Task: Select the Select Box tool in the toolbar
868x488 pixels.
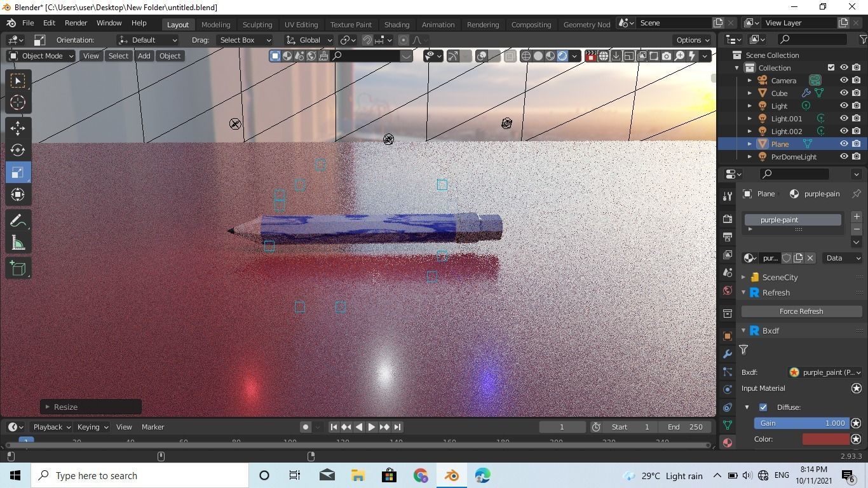Action: click(18, 81)
